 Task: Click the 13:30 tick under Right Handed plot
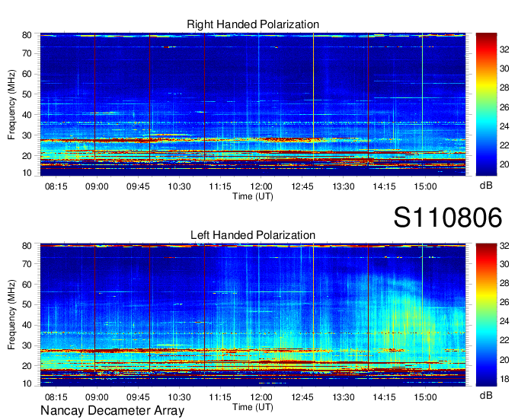[x=344, y=186]
